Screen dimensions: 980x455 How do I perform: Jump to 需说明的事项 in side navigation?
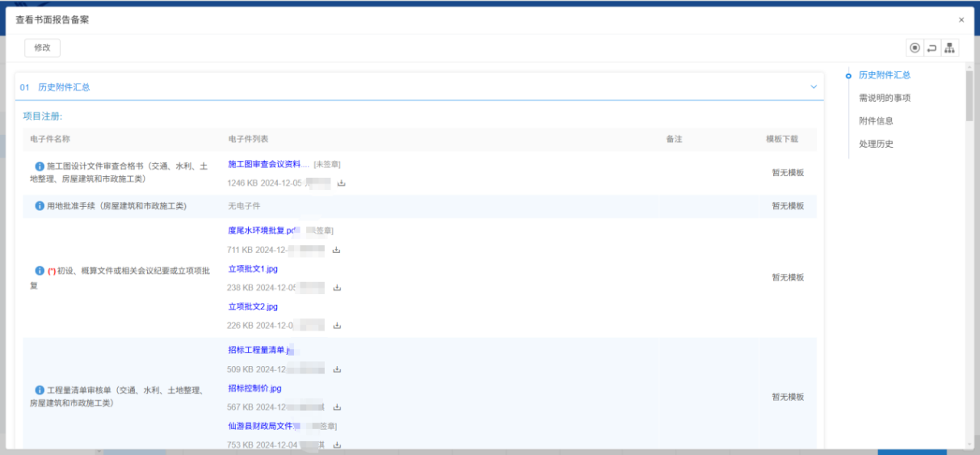[885, 98]
